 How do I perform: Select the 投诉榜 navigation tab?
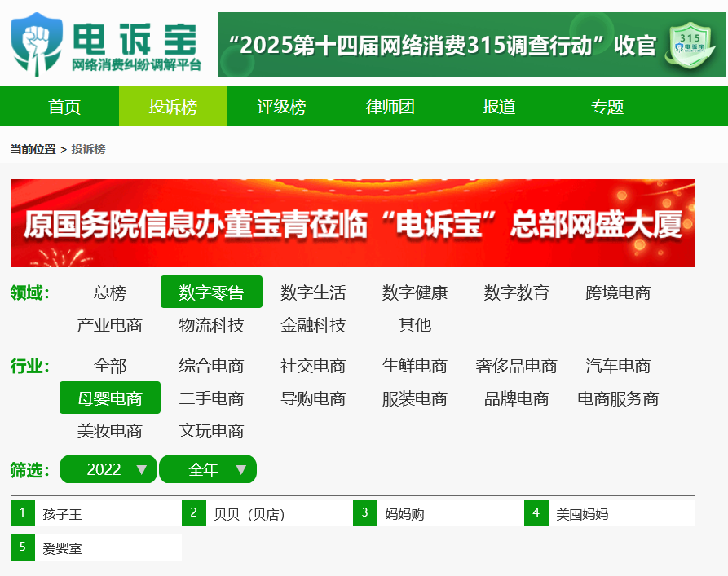click(x=173, y=106)
